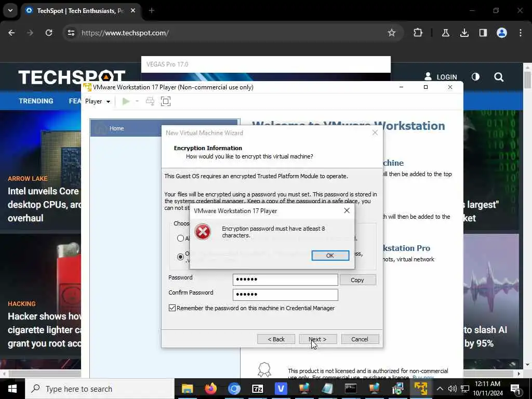This screenshot has width=532, height=399.
Task: Click the site information icon in address bar
Action: pos(71,33)
